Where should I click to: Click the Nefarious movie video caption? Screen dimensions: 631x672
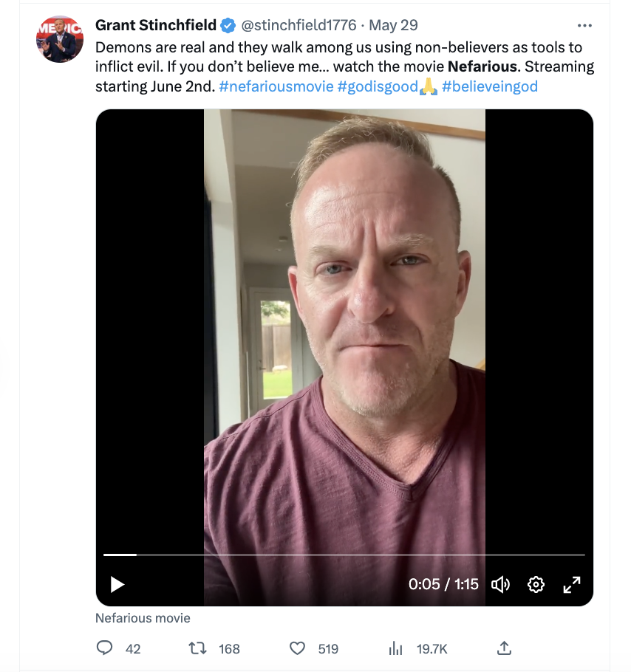tap(143, 618)
